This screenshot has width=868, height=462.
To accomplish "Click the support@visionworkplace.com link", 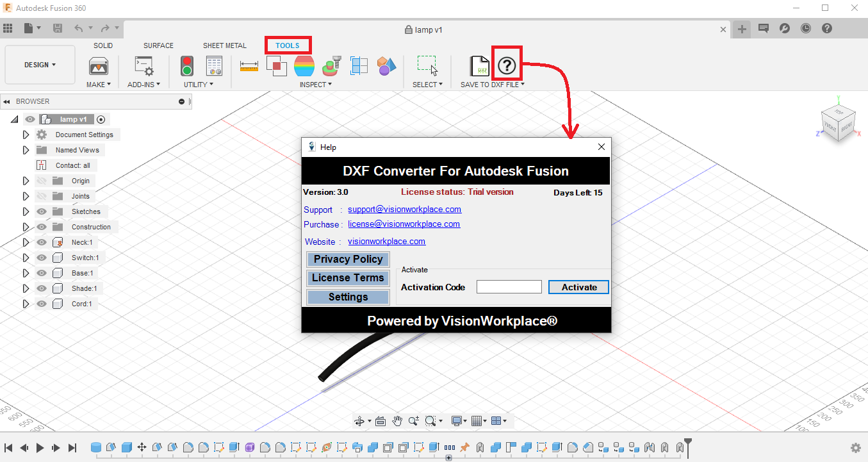I will 404,210.
